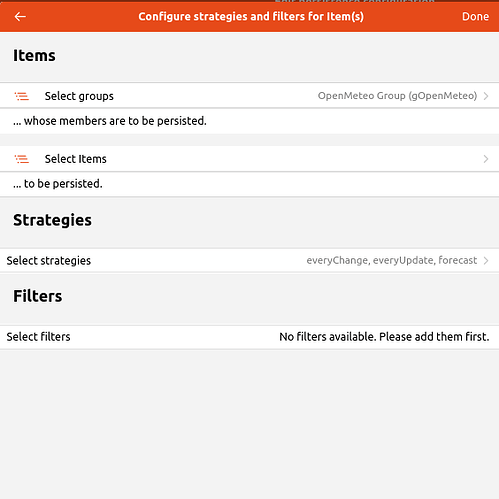
Task: Open the Select Items row
Action: pos(249,159)
